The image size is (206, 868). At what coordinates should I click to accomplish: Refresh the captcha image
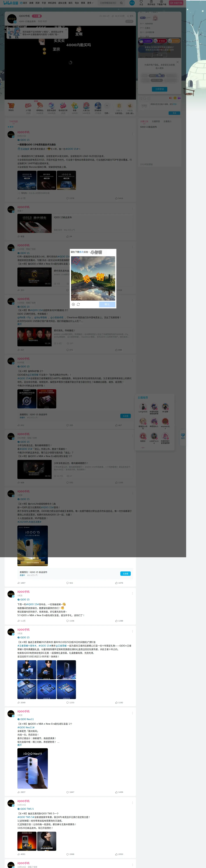[x=78, y=304]
